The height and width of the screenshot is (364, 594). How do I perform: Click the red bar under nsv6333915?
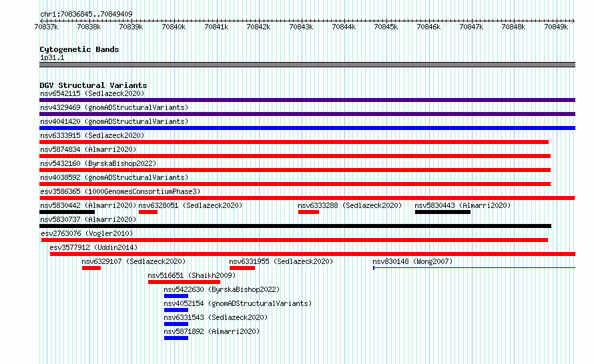pos(294,142)
